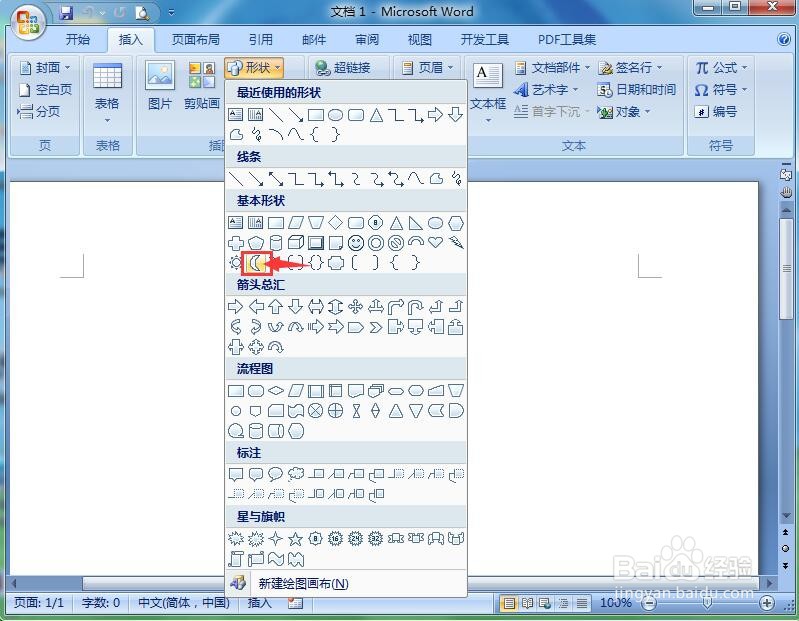Select the Smiley Face shape

[x=356, y=243]
